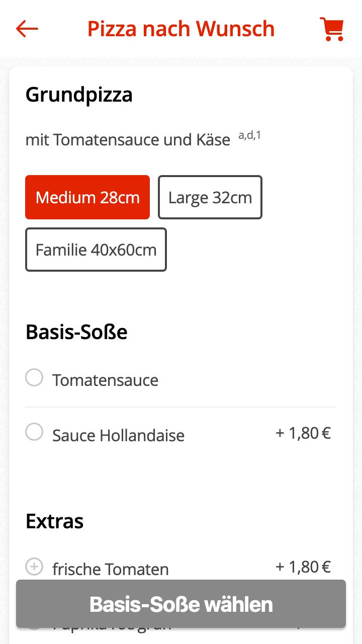Choose Large 32cm size
Image resolution: width=362 pixels, height=644 pixels.
(210, 197)
